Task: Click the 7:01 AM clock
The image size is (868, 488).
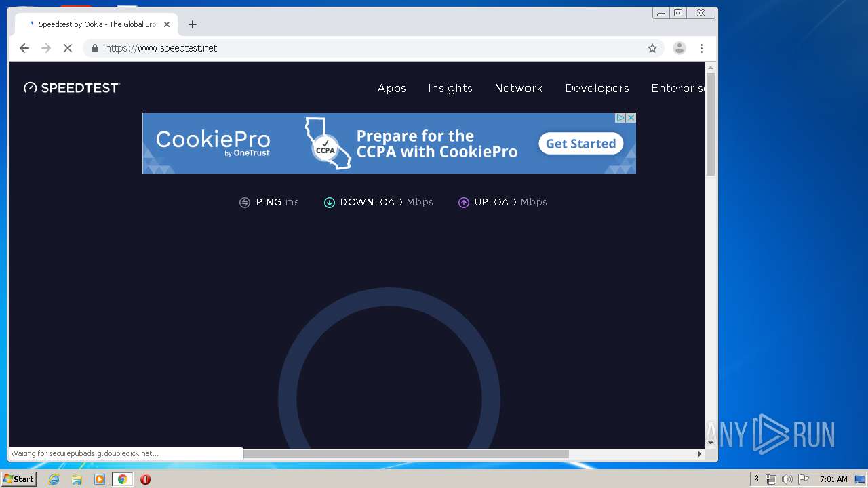Action: pos(833,479)
